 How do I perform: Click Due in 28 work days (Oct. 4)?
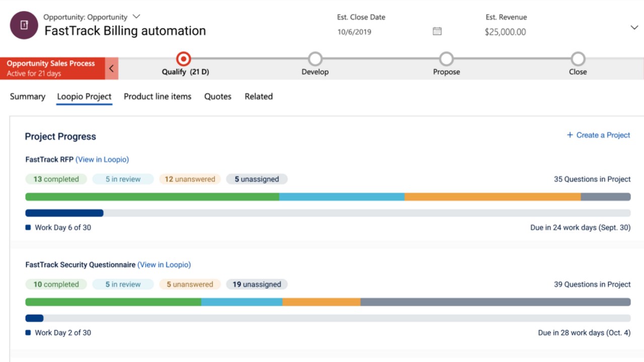584,332
